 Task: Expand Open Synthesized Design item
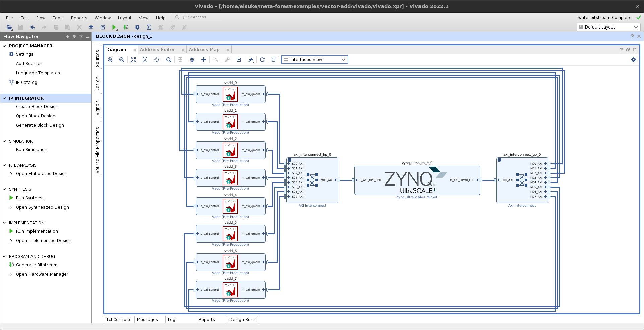coord(11,207)
